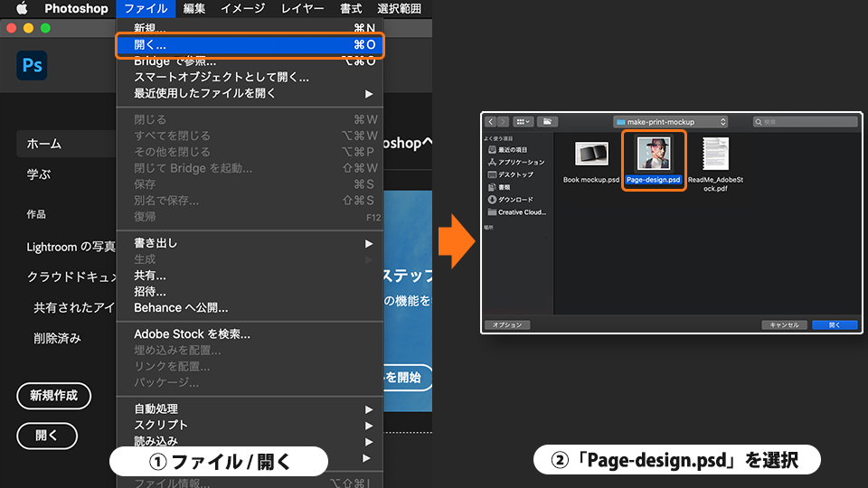868x488 pixels.
Task: Go forward in the file dialog
Action: (x=503, y=122)
